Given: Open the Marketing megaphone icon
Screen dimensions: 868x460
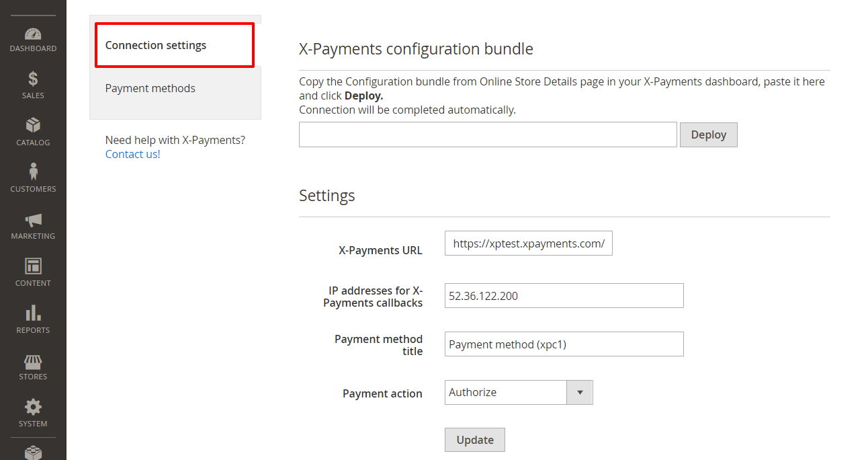Looking at the screenshot, I should pyautogui.click(x=33, y=220).
